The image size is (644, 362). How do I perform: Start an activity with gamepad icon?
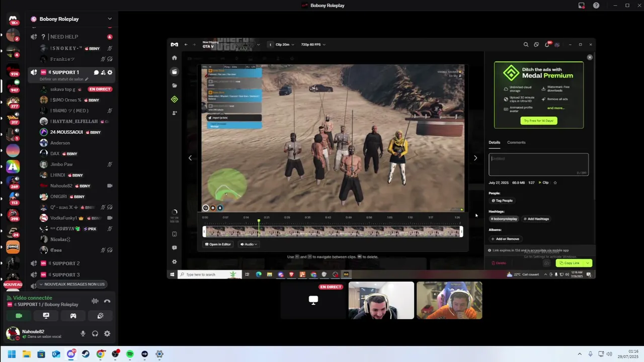coord(73,316)
